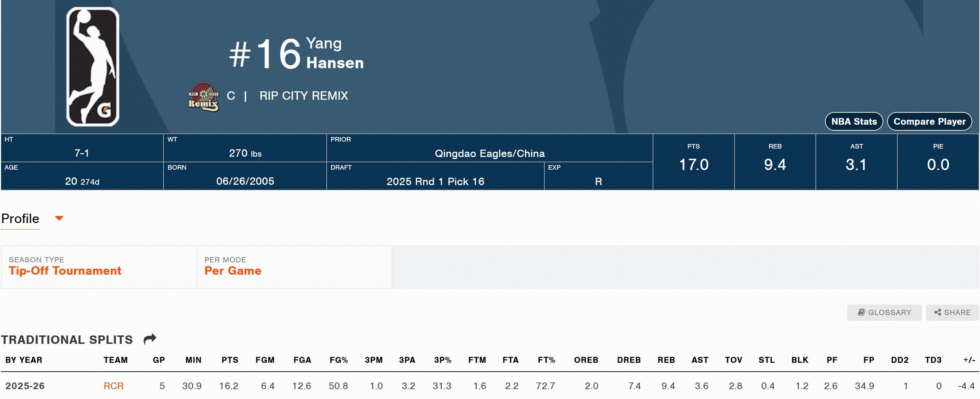This screenshot has height=399, width=980.
Task: Click the BY YEAR column header
Action: click(24, 360)
